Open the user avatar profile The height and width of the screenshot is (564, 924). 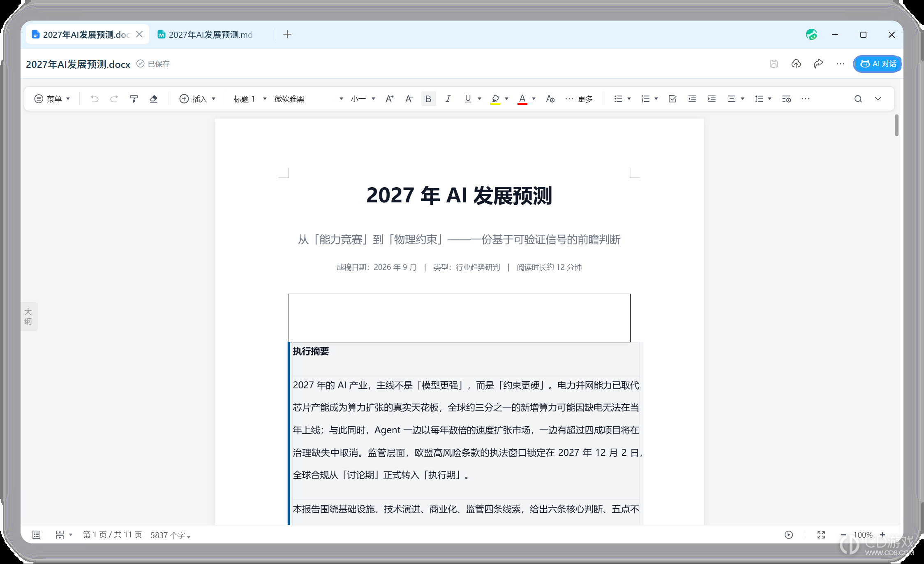[x=811, y=35]
